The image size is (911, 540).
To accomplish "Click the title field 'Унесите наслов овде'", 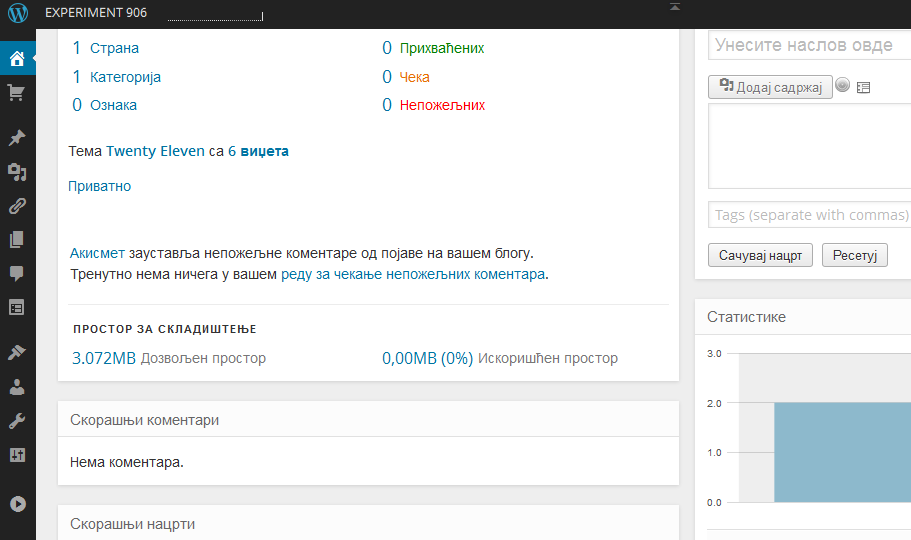I will pyautogui.click(x=808, y=46).
